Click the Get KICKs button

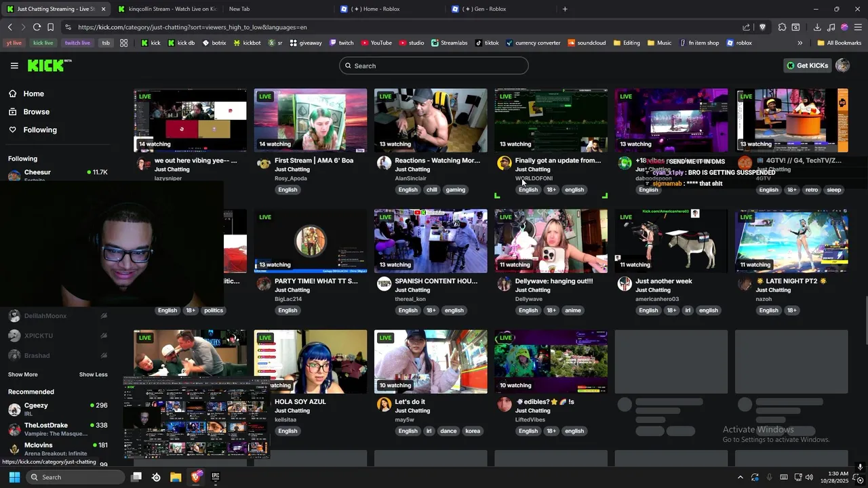[x=807, y=66]
